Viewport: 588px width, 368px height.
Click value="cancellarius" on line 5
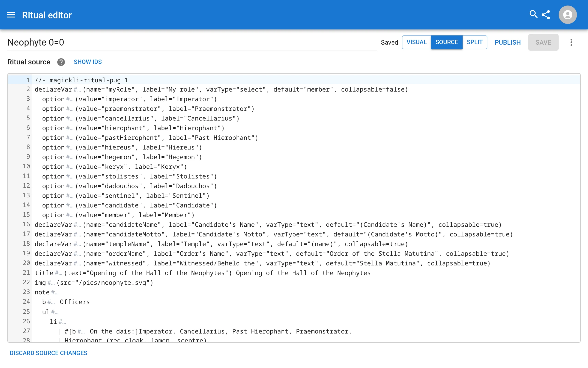(116, 118)
